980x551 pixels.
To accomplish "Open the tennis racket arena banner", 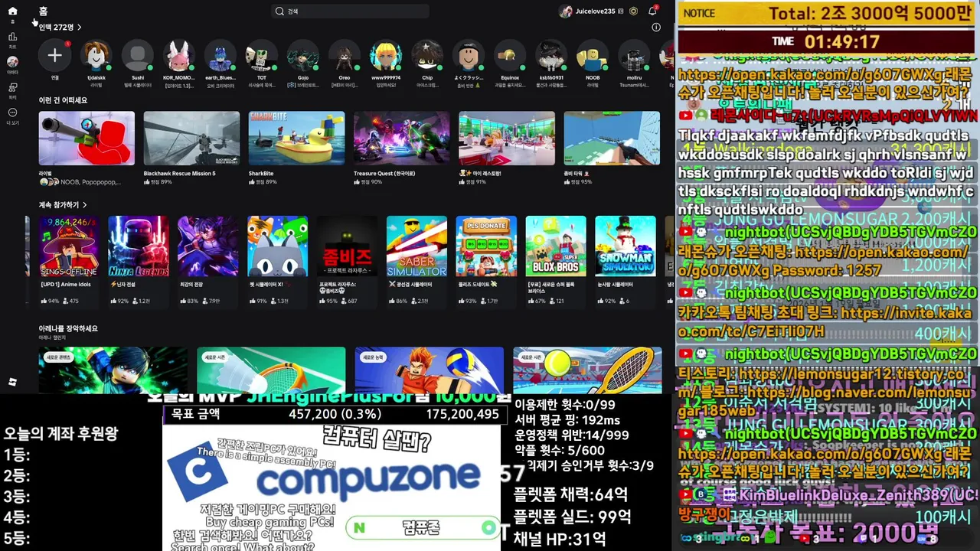I will pyautogui.click(x=587, y=370).
